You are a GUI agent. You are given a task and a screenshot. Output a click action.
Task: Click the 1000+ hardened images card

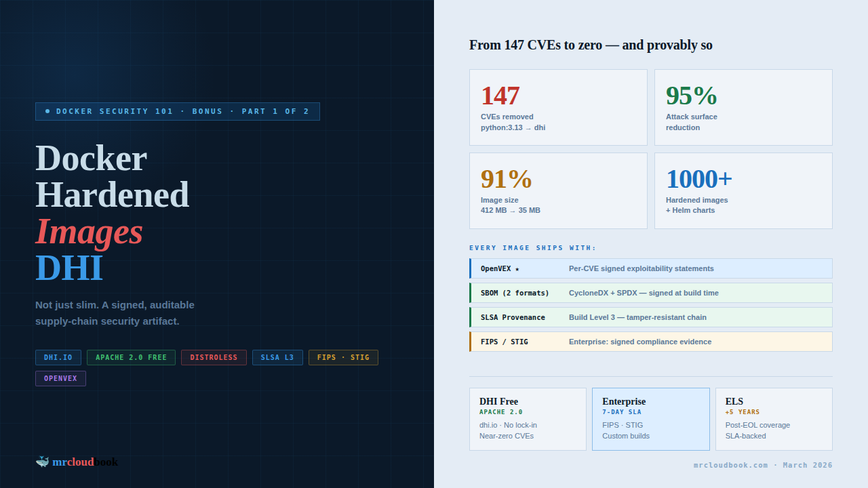(x=743, y=190)
